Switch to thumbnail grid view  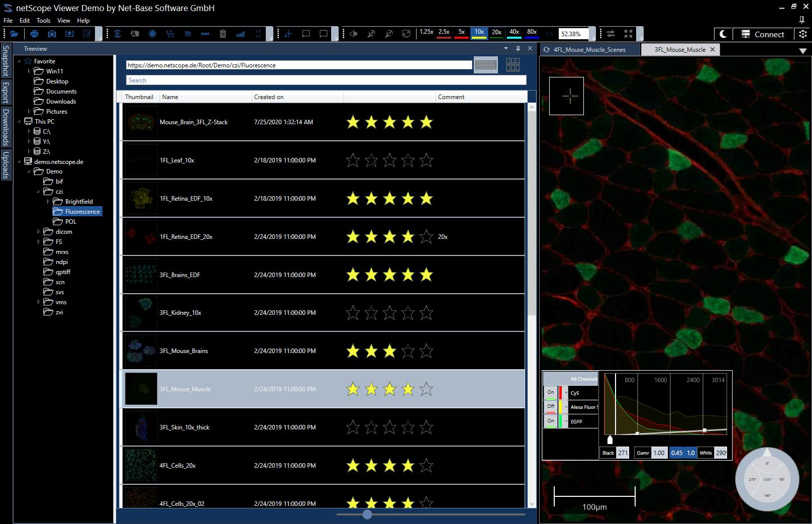pyautogui.click(x=513, y=65)
